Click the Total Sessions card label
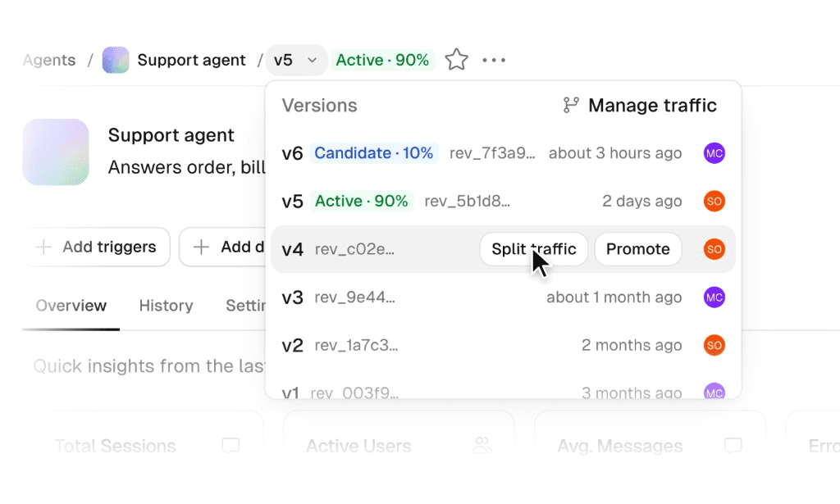 point(115,446)
